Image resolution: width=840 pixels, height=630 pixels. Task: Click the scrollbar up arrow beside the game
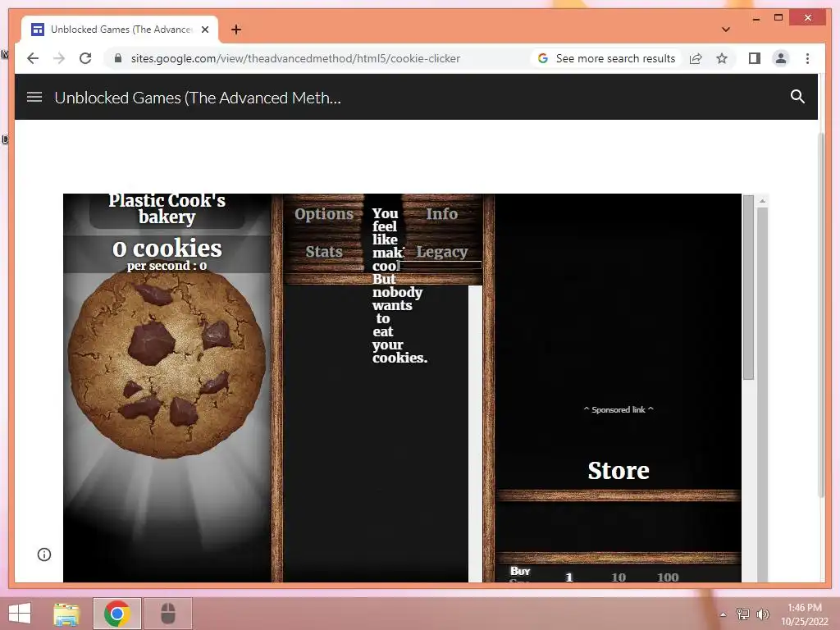point(762,201)
